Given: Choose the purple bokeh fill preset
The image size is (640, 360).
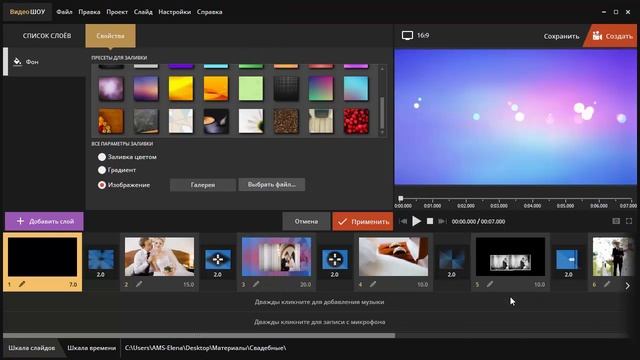Looking at the screenshot, I should [x=111, y=88].
